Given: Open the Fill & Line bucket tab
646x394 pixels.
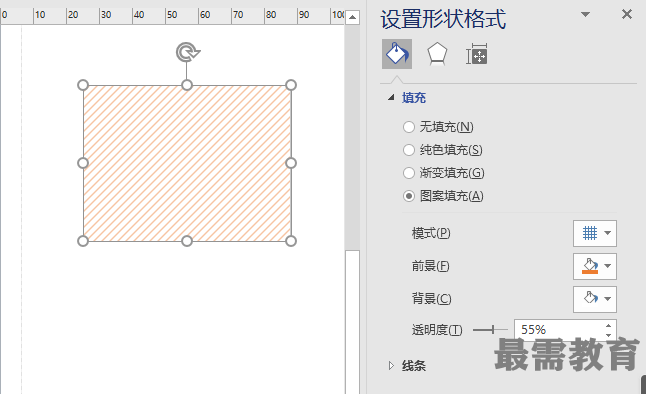Looking at the screenshot, I should [397, 54].
